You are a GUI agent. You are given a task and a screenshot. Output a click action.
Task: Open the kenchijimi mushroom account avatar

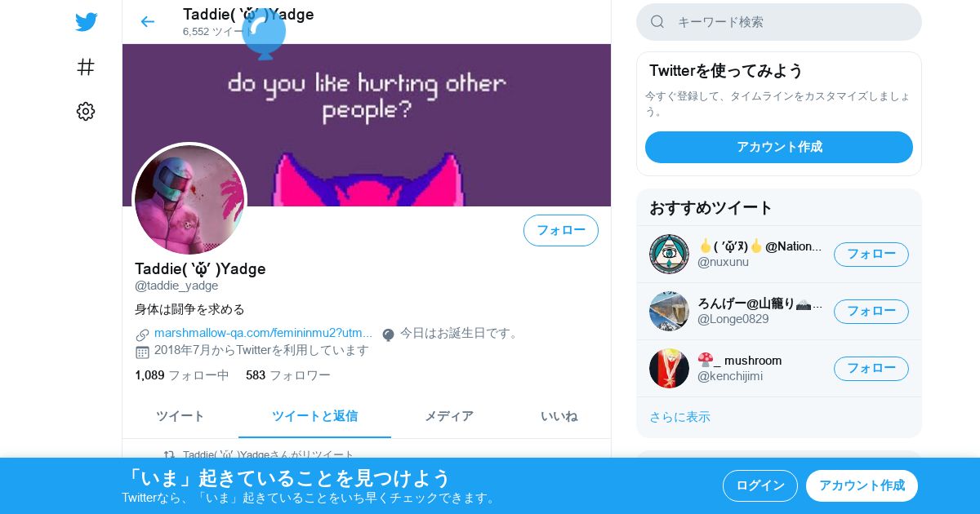click(669, 368)
